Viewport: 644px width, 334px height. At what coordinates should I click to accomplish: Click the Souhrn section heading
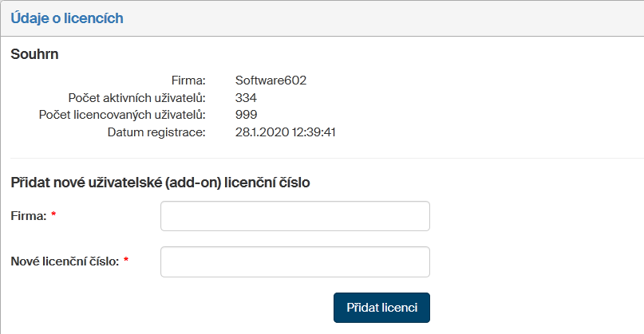click(34, 54)
